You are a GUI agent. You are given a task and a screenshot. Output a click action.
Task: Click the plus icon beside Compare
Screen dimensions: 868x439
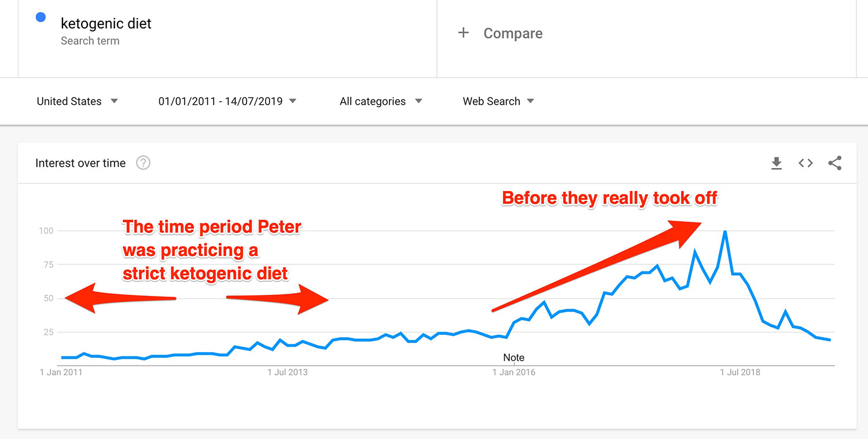(x=463, y=33)
